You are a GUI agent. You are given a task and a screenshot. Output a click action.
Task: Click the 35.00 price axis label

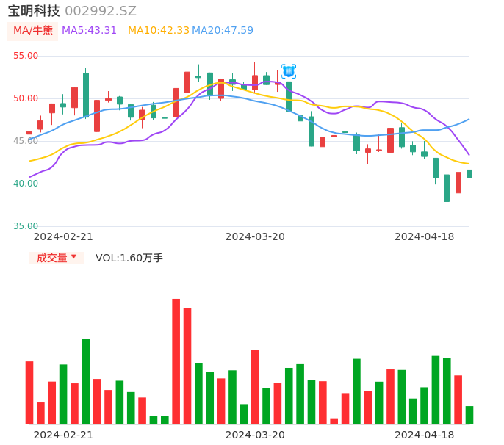[26, 226]
